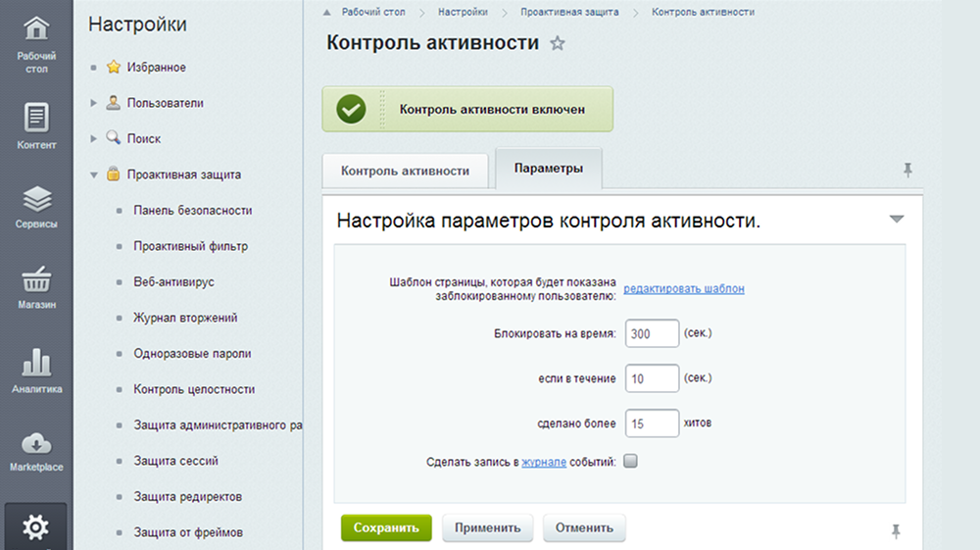
Task: Open Одноразовые пароли in the tree
Action: click(x=192, y=353)
